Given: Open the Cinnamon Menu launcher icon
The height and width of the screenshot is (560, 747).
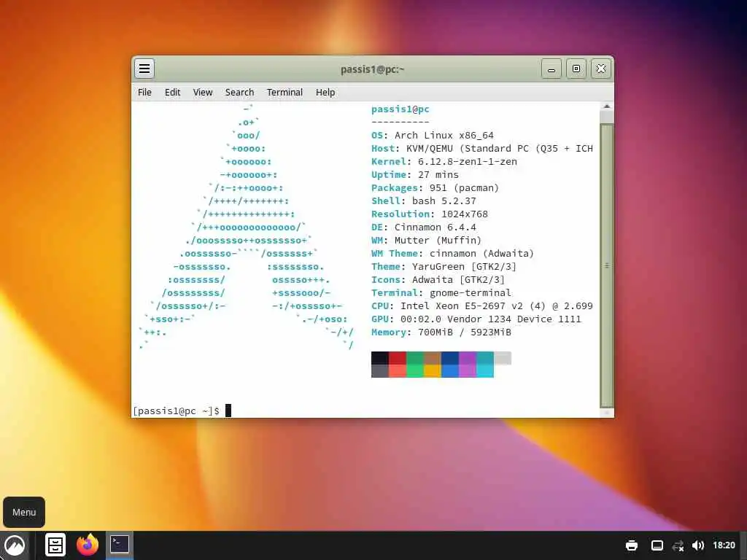Looking at the screenshot, I should [x=15, y=545].
